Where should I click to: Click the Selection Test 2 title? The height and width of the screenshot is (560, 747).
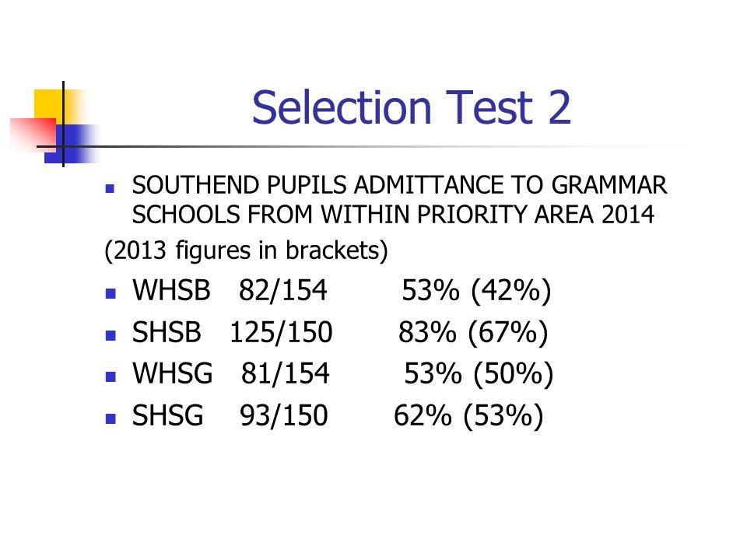[411, 107]
